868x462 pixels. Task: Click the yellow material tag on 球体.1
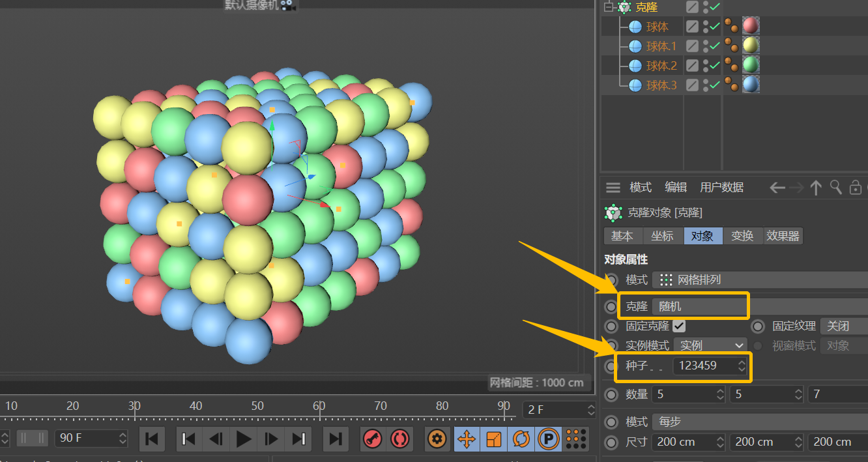point(751,46)
